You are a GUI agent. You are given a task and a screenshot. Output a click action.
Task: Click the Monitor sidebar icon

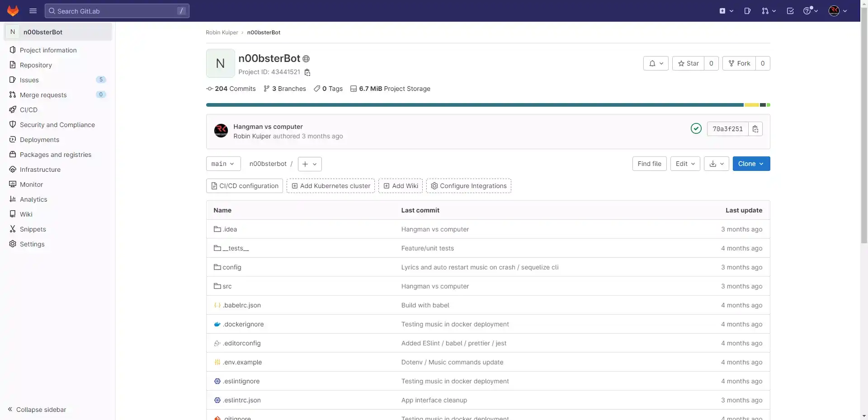coord(13,184)
